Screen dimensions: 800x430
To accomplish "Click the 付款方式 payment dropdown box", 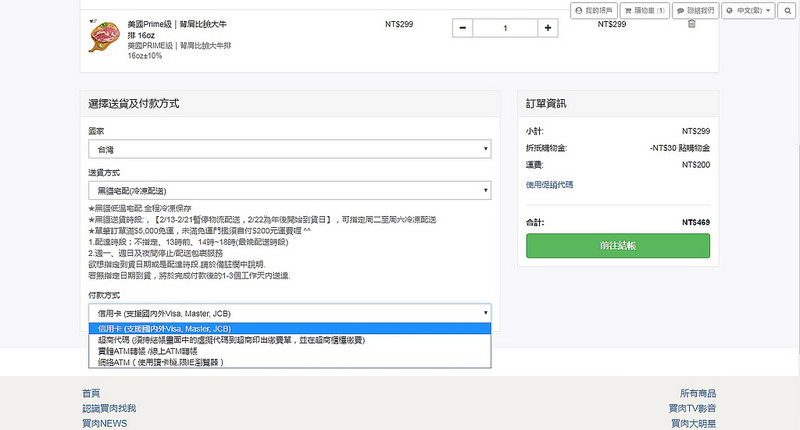I will (290, 312).
